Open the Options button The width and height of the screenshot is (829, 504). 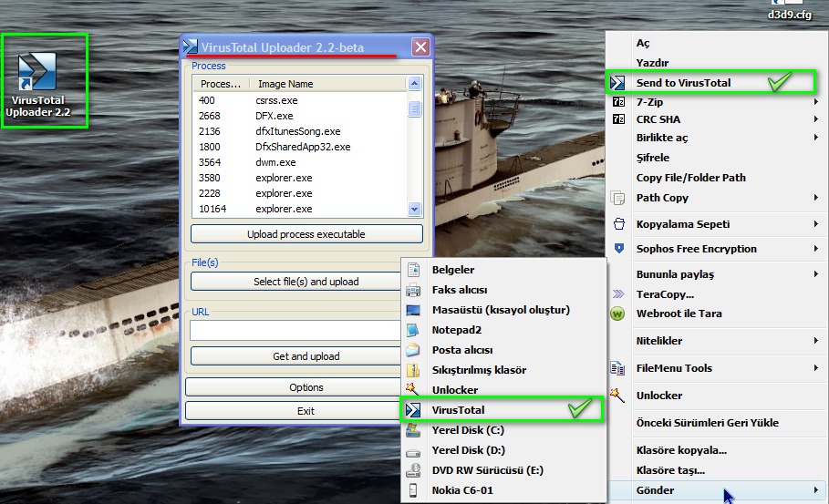point(306,387)
